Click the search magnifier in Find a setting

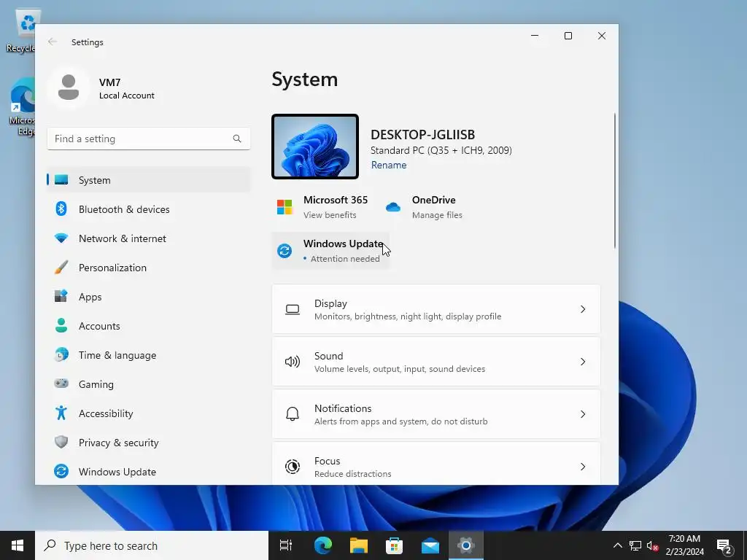(x=237, y=139)
